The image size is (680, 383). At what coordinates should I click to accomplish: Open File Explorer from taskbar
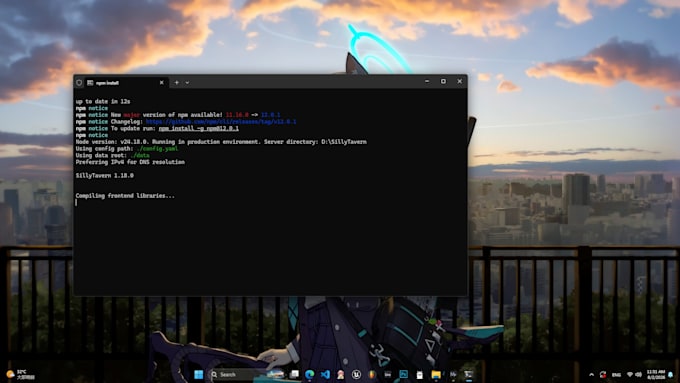click(436, 374)
